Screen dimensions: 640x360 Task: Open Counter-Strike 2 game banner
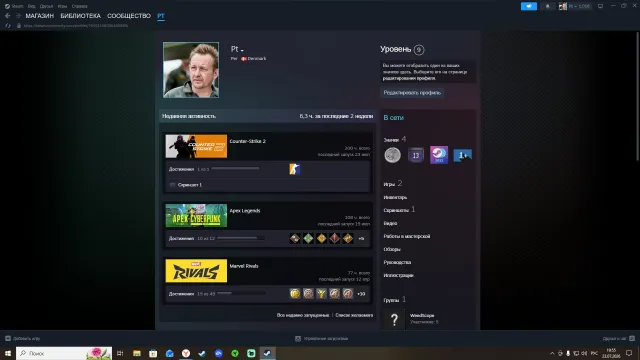click(x=196, y=146)
